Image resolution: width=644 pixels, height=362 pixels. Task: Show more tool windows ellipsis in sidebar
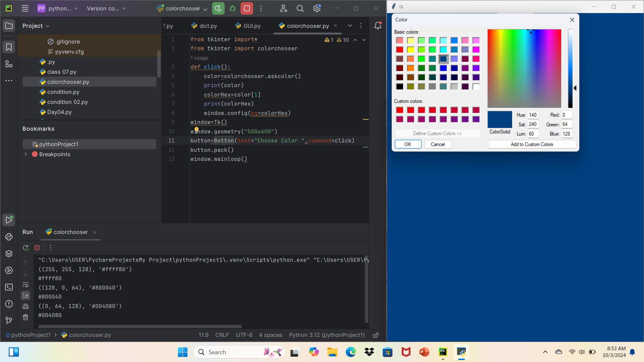[x=9, y=81]
